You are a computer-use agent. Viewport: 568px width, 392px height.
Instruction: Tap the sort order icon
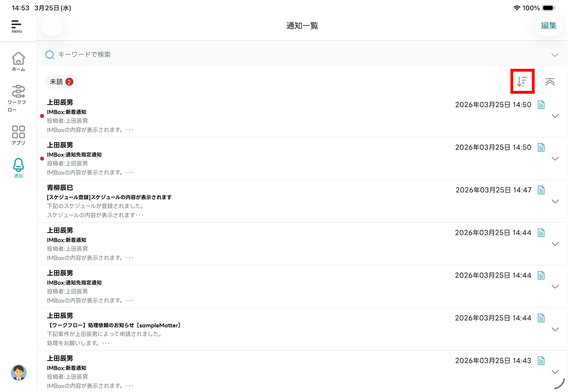tap(522, 81)
